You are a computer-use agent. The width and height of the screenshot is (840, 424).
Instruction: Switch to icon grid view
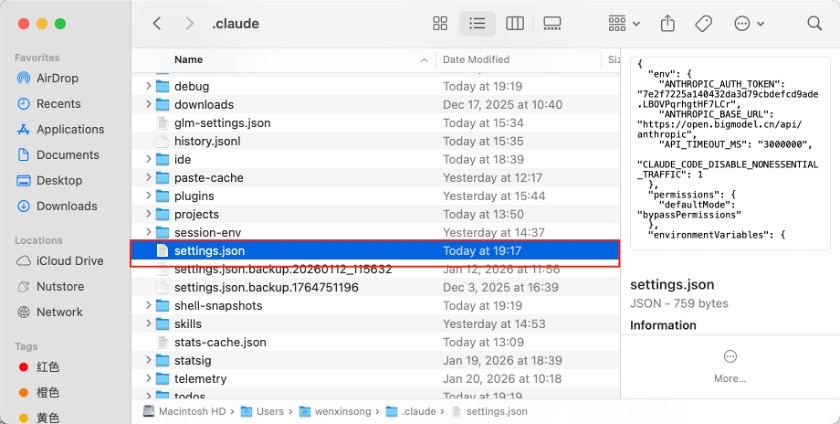[x=440, y=23]
